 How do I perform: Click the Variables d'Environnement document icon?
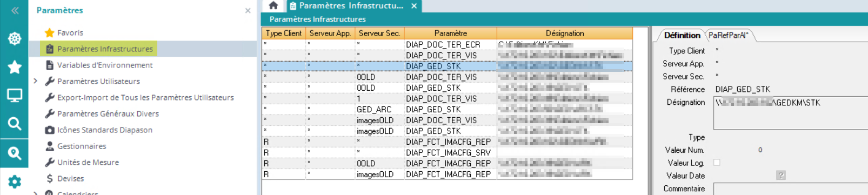click(x=50, y=65)
